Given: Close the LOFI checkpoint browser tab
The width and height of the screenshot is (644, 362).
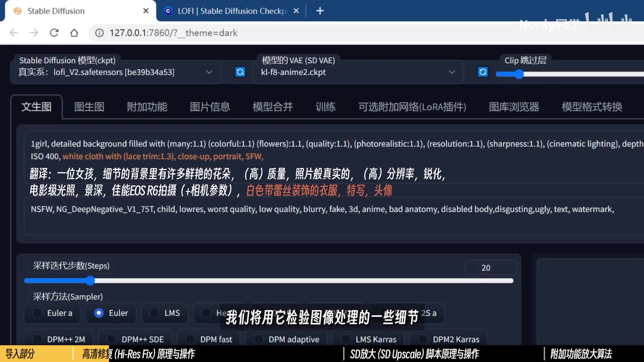Looking at the screenshot, I should [296, 11].
